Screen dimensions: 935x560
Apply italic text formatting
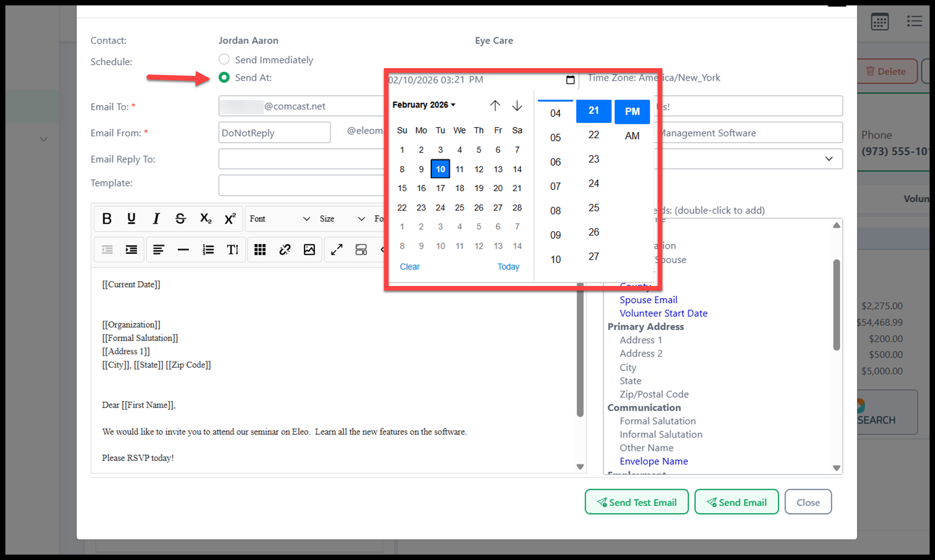(x=156, y=219)
